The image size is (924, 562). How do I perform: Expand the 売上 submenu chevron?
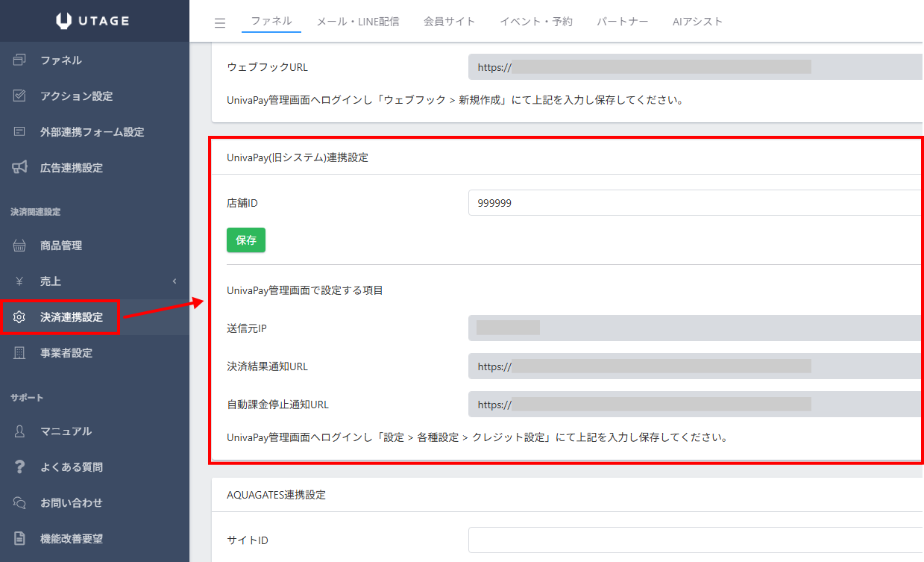tap(175, 281)
